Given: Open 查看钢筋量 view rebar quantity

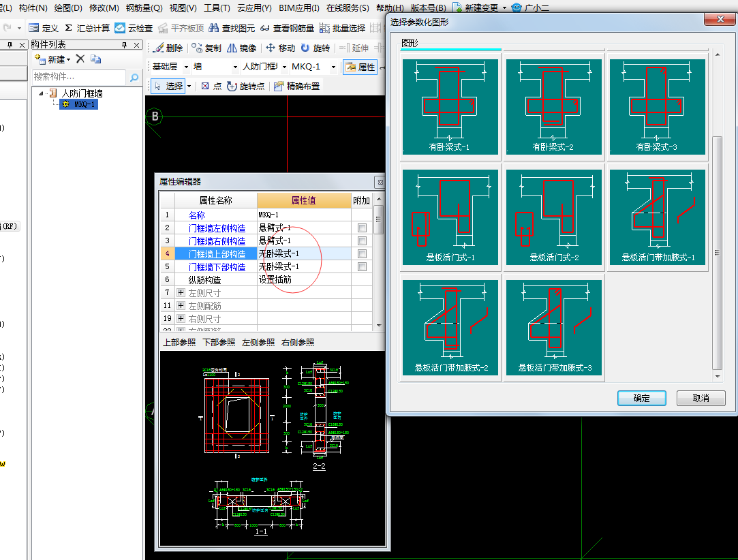Looking at the screenshot, I should (287, 28).
